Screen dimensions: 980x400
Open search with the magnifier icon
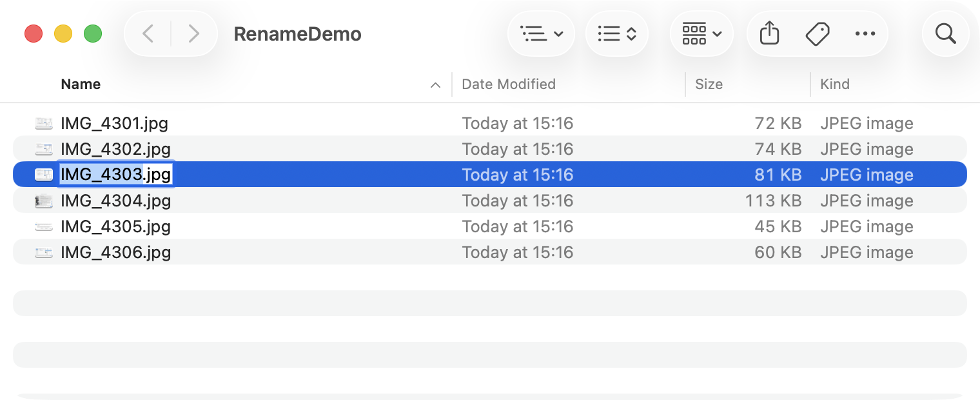945,34
